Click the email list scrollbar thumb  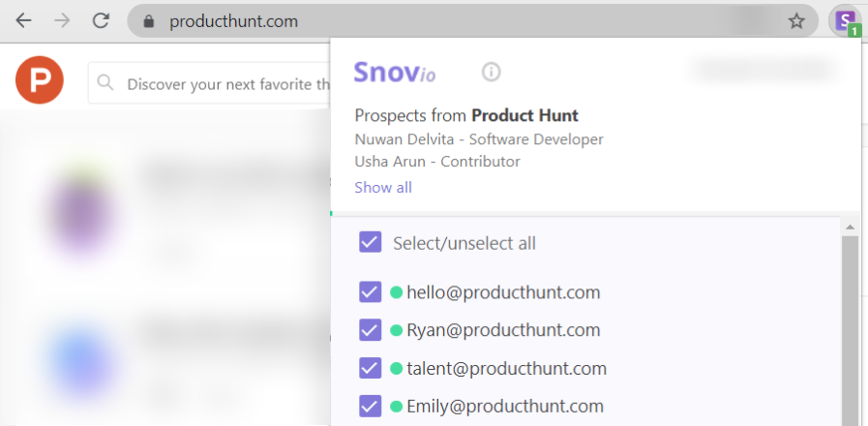tap(850, 330)
